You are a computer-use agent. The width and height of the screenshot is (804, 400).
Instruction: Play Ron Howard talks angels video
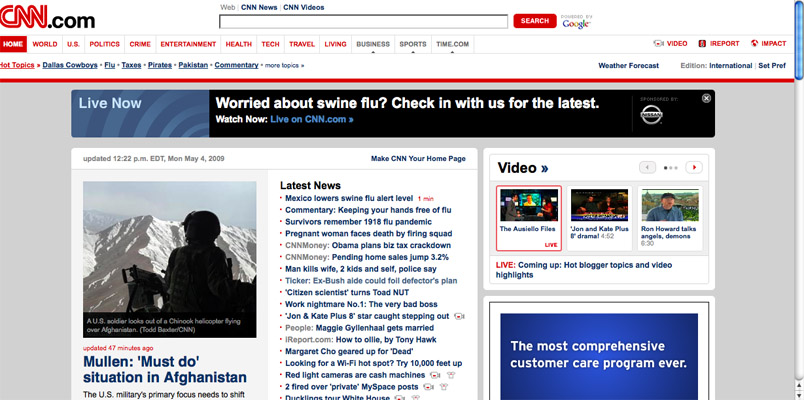670,218
